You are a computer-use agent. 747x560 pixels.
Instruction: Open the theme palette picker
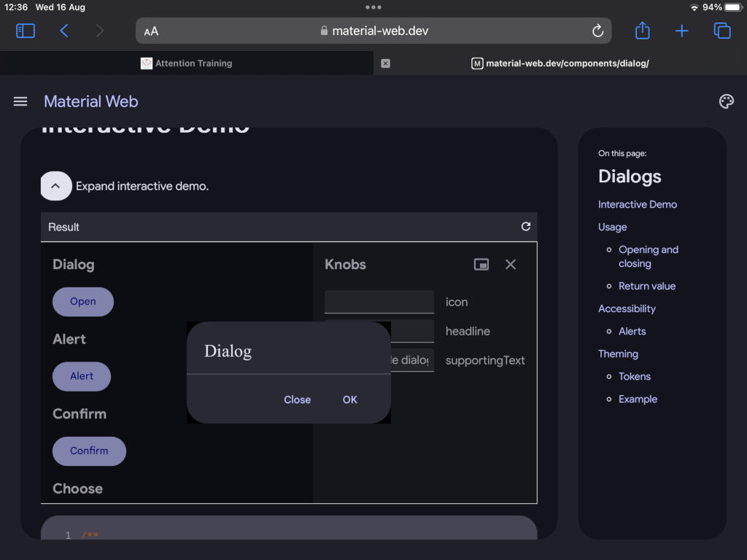727,101
